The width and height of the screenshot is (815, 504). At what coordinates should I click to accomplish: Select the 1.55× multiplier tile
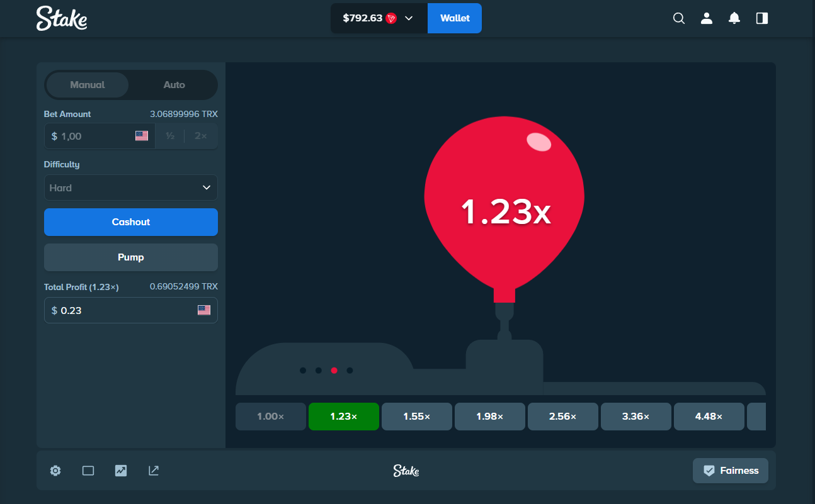417,417
